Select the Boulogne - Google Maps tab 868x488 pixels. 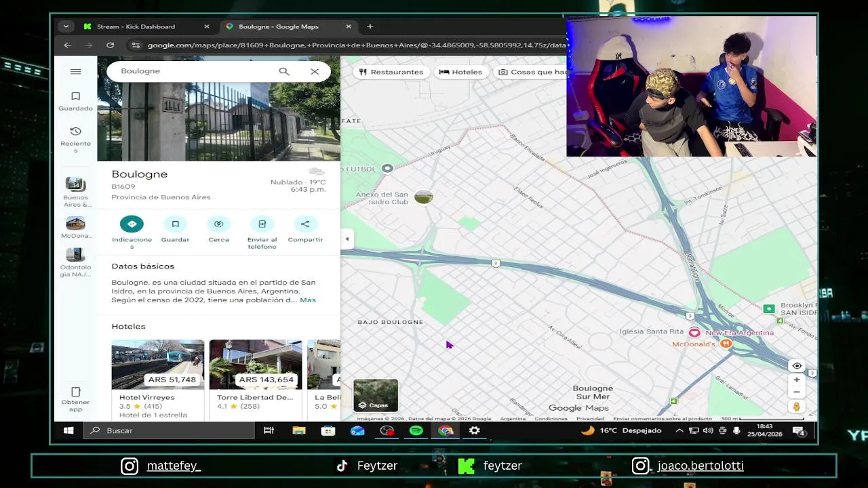278,26
